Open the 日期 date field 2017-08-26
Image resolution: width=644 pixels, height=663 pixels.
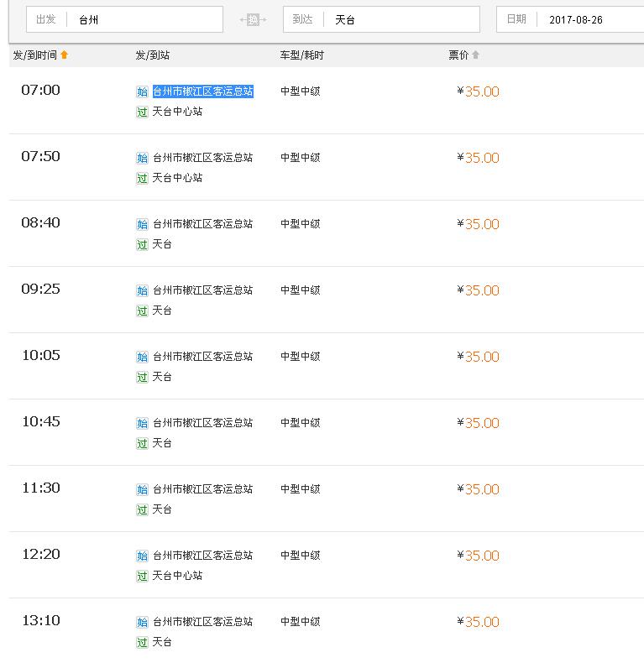[x=570, y=19]
